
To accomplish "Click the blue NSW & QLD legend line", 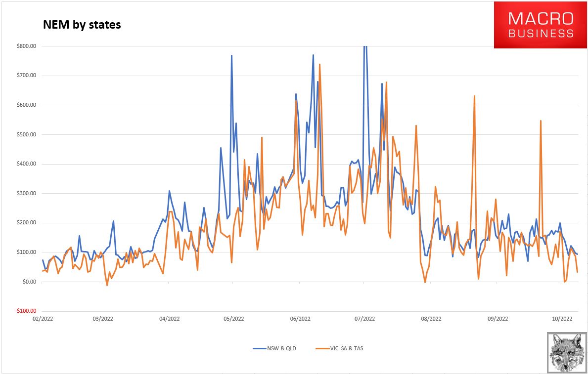I will (260, 348).
